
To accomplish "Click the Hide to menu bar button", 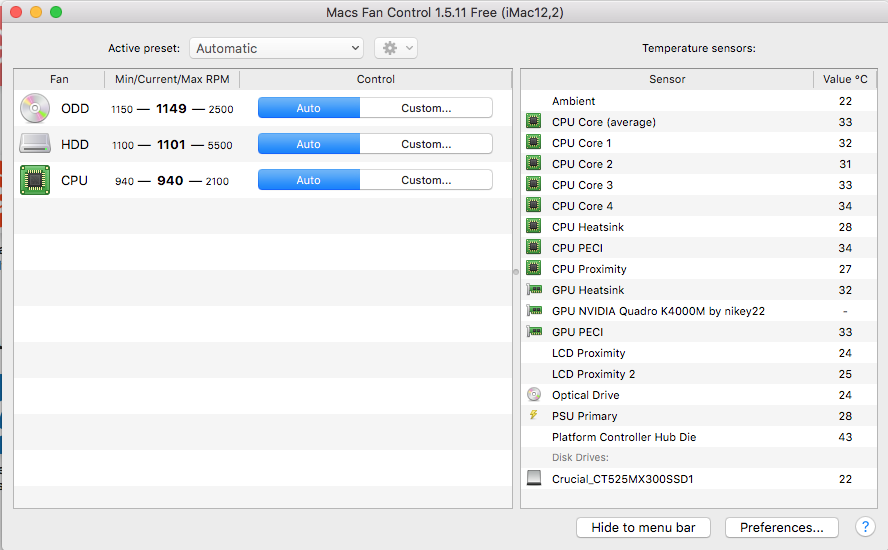I will (x=643, y=527).
